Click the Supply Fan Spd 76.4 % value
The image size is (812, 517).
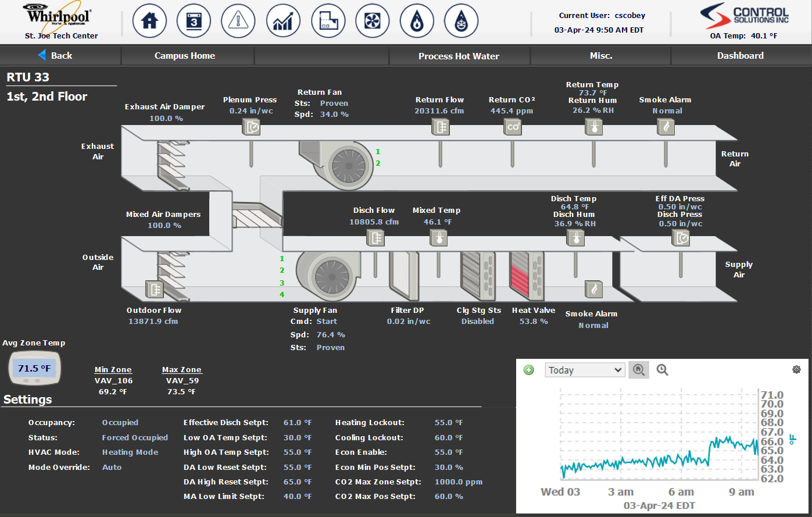331,334
